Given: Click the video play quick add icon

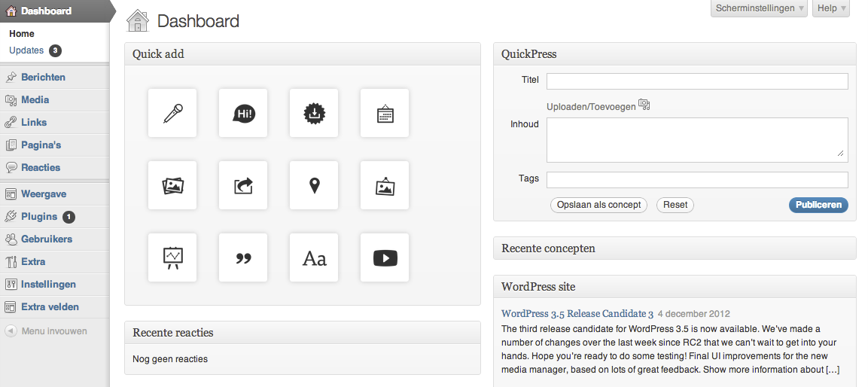Looking at the screenshot, I should [x=385, y=257].
